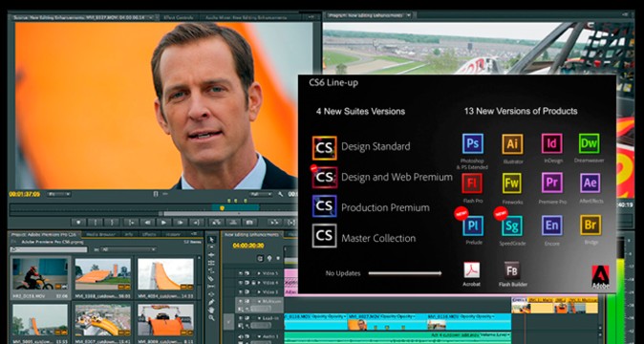Collapse the Lead-in track
The height and width of the screenshot is (344, 644).
[259, 317]
